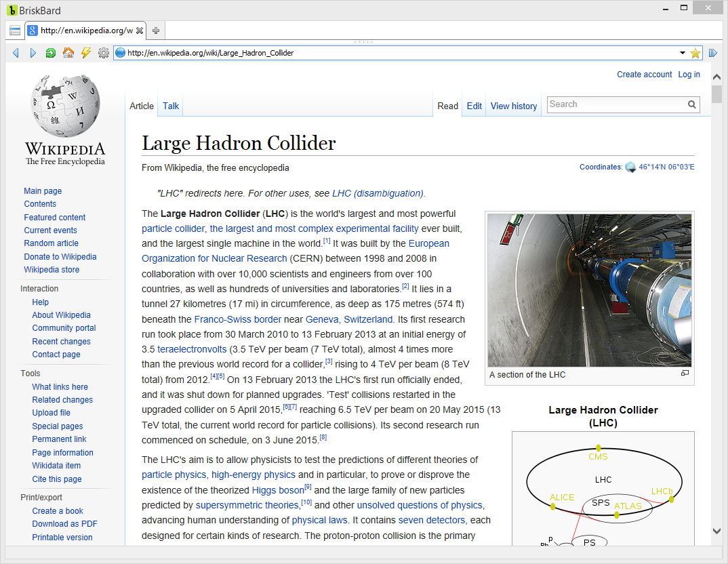Open the Download as PDF link

pos(64,523)
